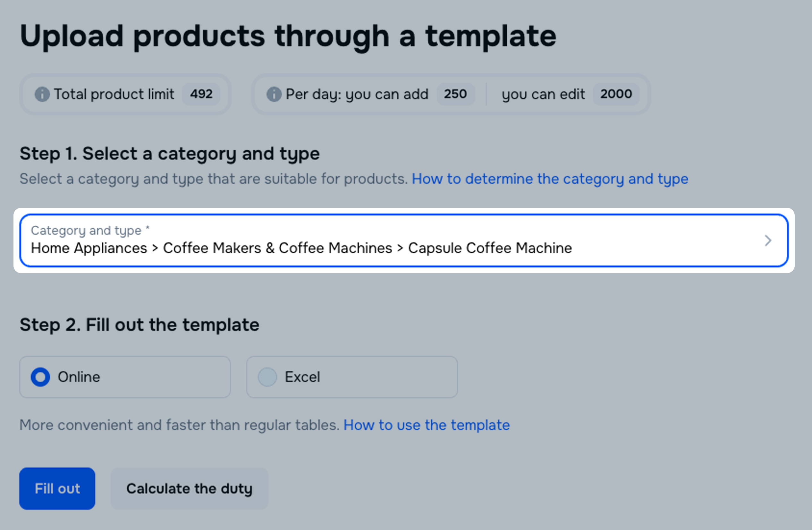
Task: Click the info icon beside Total product limit
Action: [x=42, y=94]
